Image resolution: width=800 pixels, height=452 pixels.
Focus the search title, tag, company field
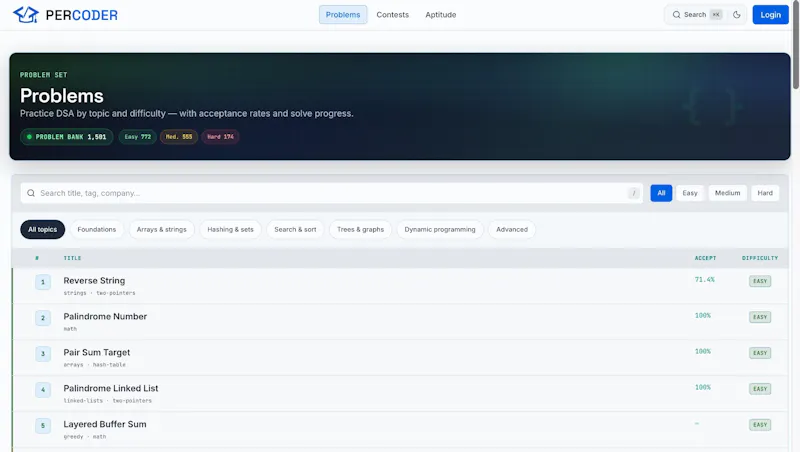point(332,193)
